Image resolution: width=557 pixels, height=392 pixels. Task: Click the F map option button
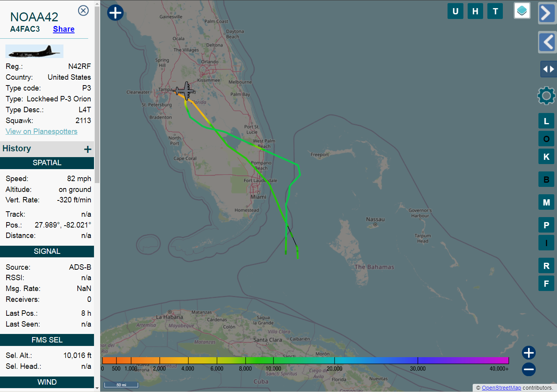coord(546,284)
